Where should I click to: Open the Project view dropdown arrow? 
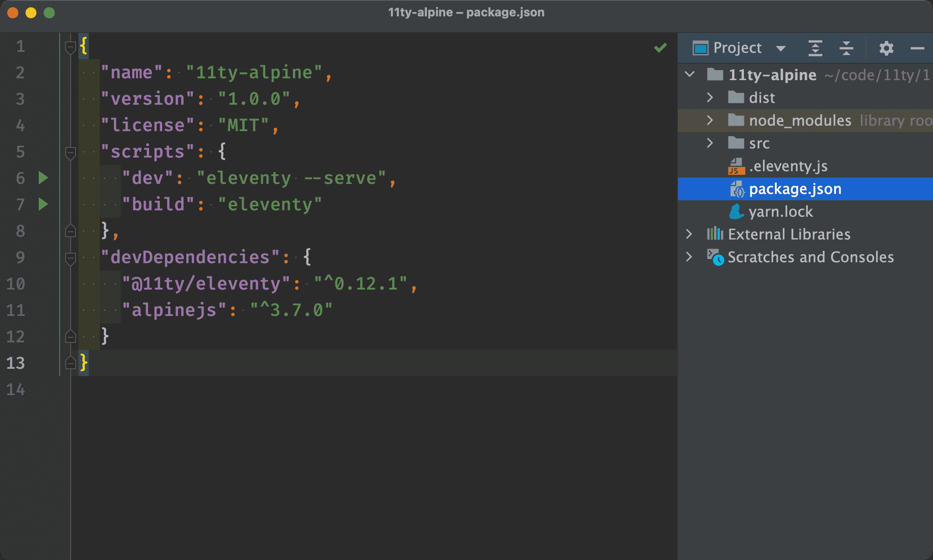780,48
